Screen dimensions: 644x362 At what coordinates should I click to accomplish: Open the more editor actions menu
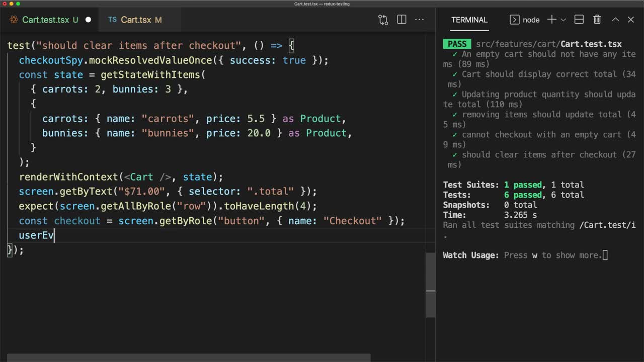coord(420,20)
